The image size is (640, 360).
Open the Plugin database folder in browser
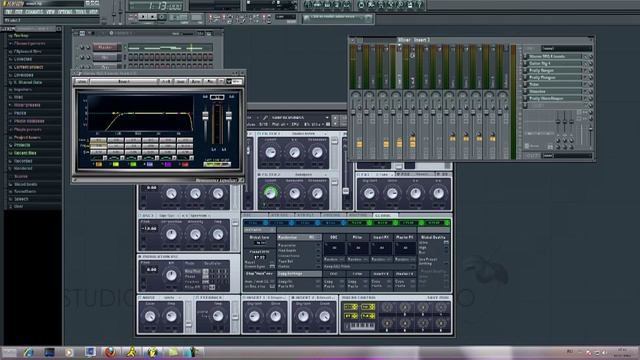[x=29, y=121]
